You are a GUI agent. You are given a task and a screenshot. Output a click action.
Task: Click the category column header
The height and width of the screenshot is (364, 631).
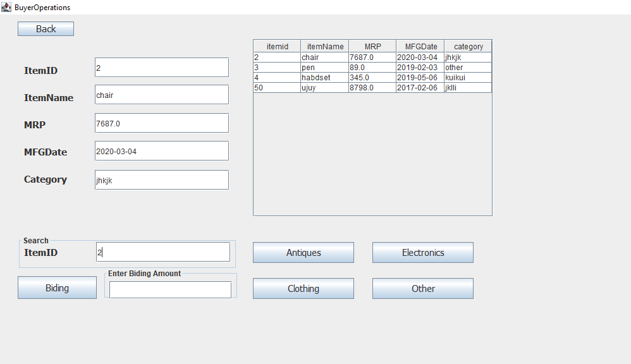468,46
